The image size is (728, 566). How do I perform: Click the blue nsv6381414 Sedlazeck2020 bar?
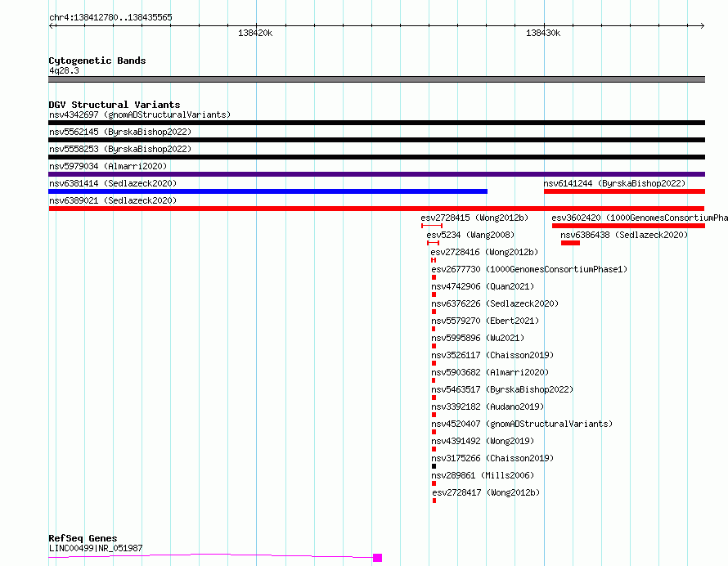coord(268,191)
